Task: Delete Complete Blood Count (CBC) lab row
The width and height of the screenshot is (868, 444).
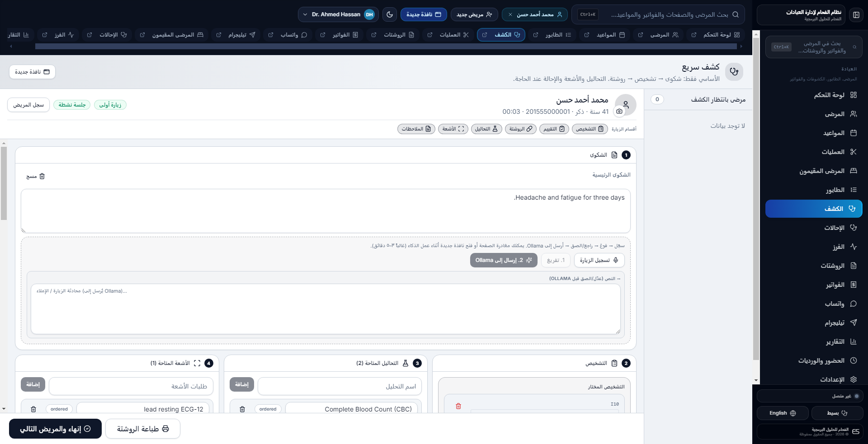Action: pyautogui.click(x=242, y=409)
